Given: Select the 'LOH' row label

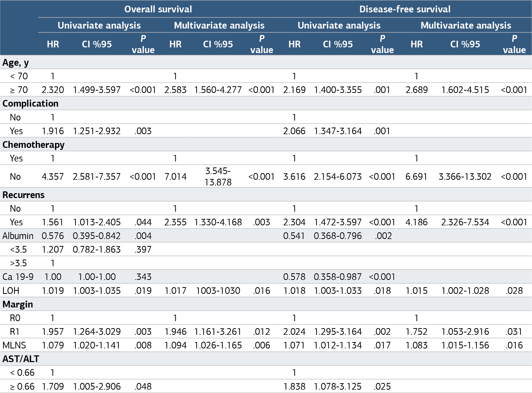Looking at the screenshot, I should pyautogui.click(x=11, y=291).
